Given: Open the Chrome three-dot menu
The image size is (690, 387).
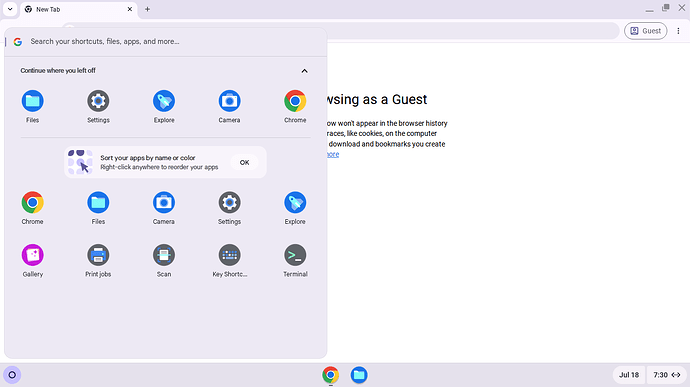Looking at the screenshot, I should [678, 31].
